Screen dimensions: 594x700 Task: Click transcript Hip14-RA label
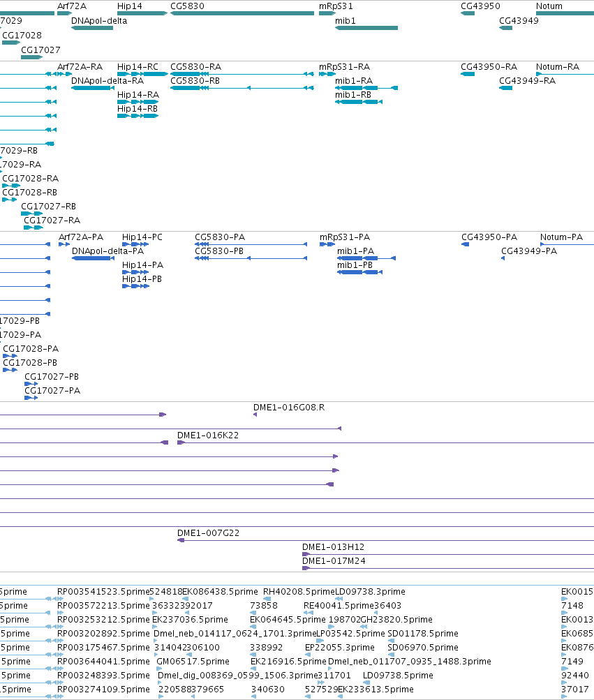[138, 95]
